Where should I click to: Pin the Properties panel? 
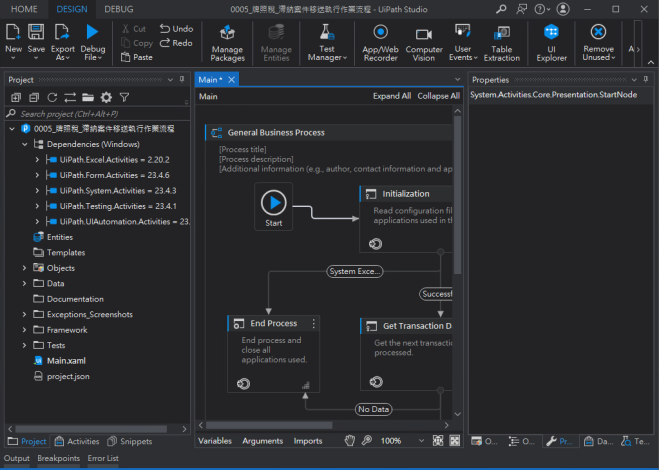pos(646,79)
